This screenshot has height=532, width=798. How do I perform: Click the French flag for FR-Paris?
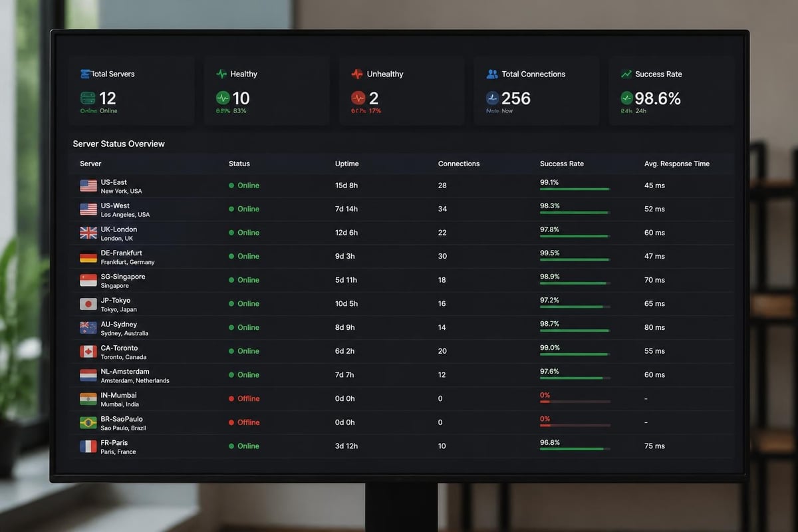pos(88,446)
